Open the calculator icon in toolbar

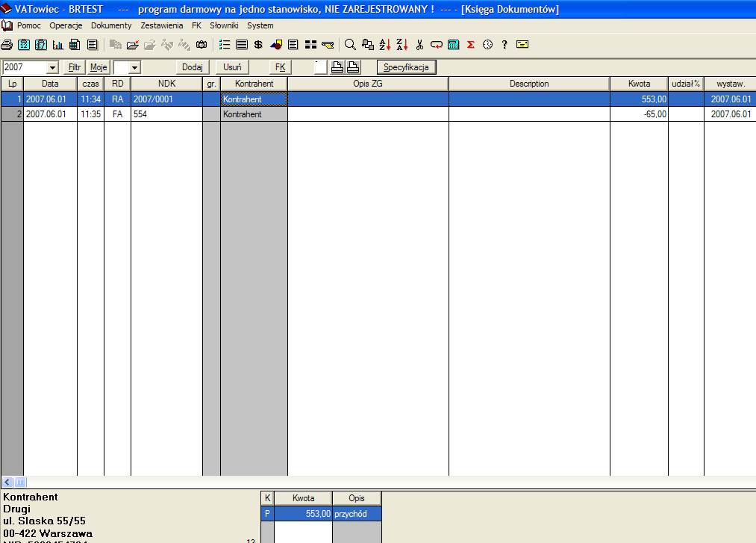pyautogui.click(x=454, y=45)
